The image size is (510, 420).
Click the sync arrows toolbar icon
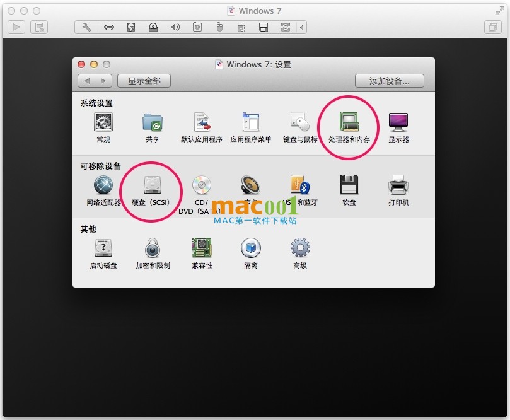[285, 27]
